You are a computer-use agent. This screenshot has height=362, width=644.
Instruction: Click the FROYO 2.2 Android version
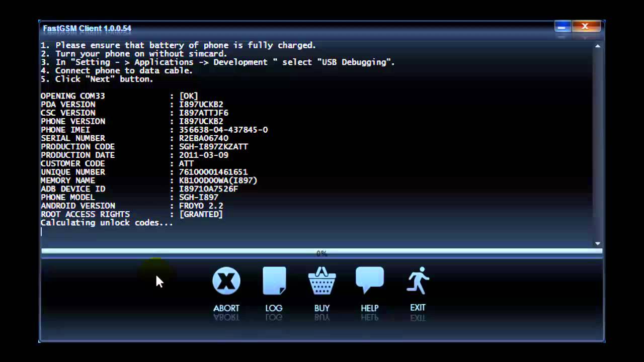[x=201, y=206]
